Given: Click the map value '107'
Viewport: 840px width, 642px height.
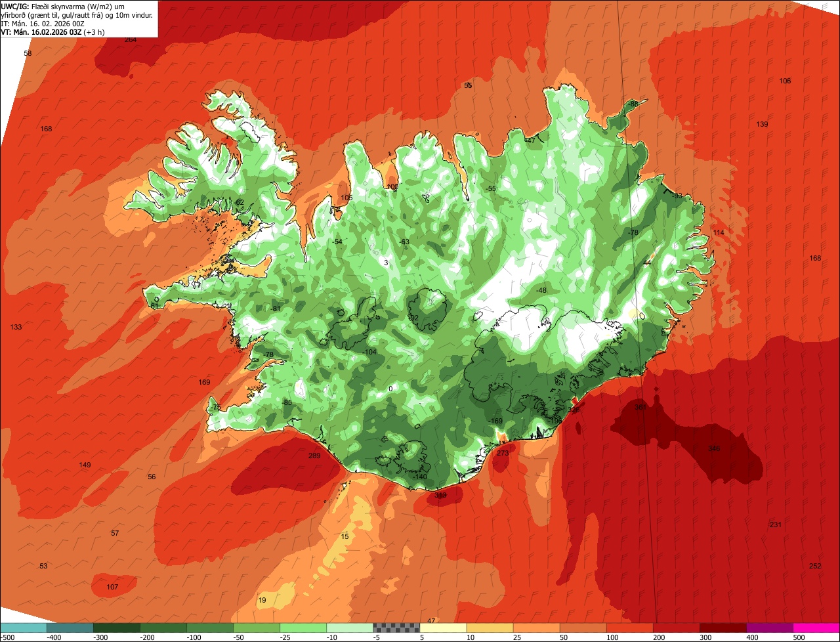Looking at the screenshot, I should (x=112, y=587).
